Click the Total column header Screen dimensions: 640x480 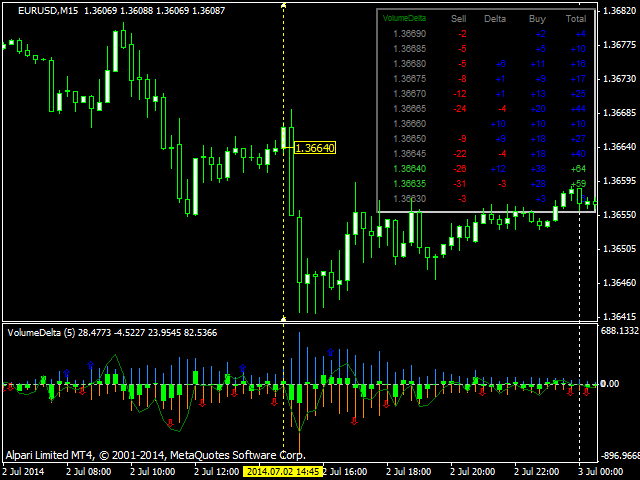click(576, 19)
